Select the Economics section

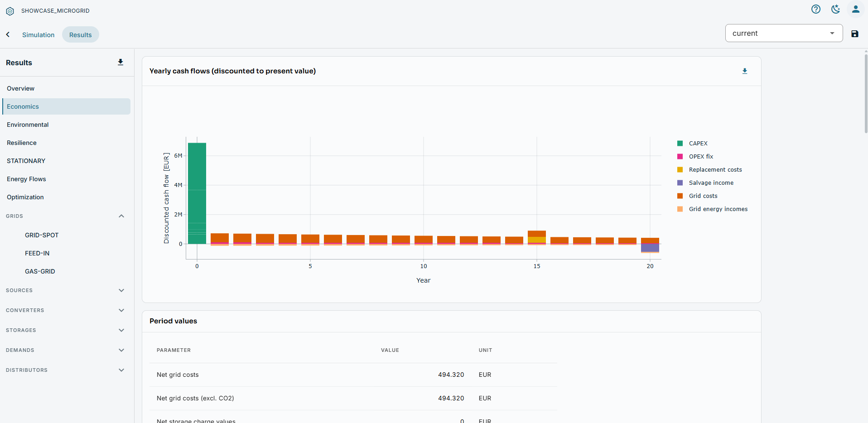pyautogui.click(x=66, y=106)
